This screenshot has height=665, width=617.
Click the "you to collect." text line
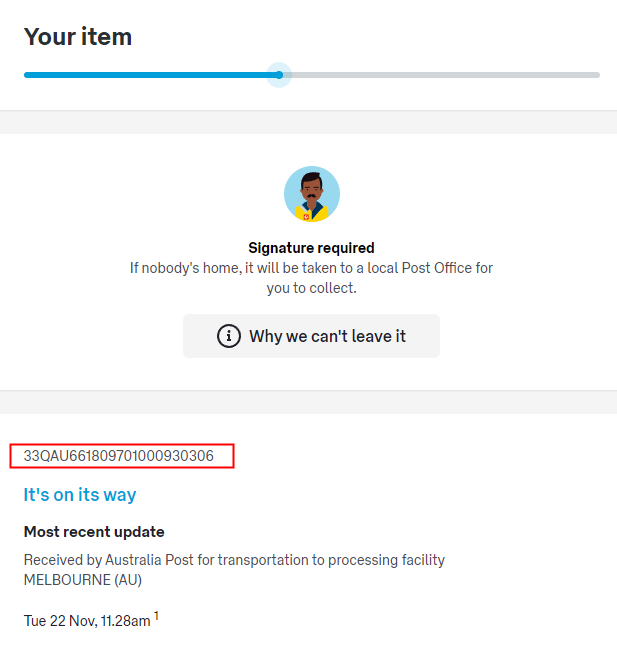click(x=311, y=288)
